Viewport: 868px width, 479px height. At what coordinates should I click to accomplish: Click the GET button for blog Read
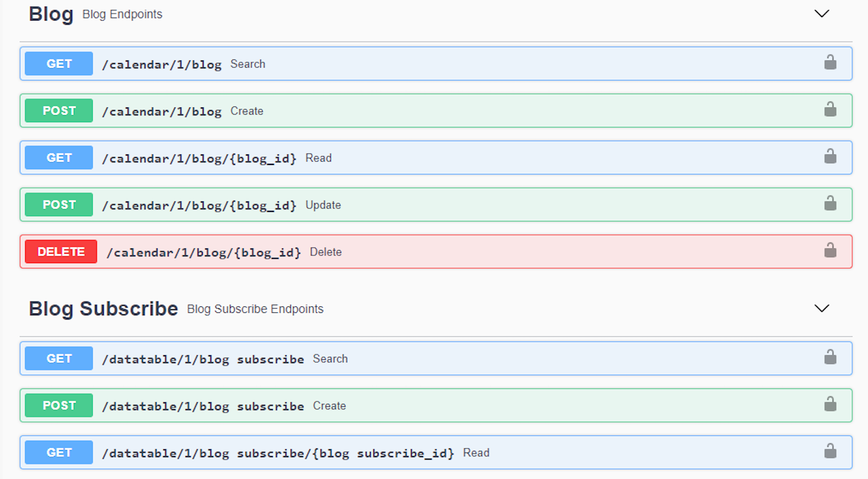coord(59,158)
